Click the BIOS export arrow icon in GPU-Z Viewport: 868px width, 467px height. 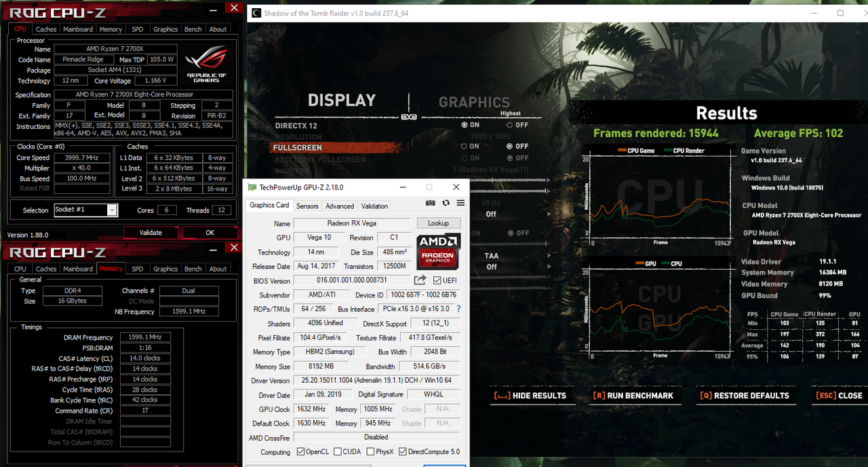click(420, 280)
